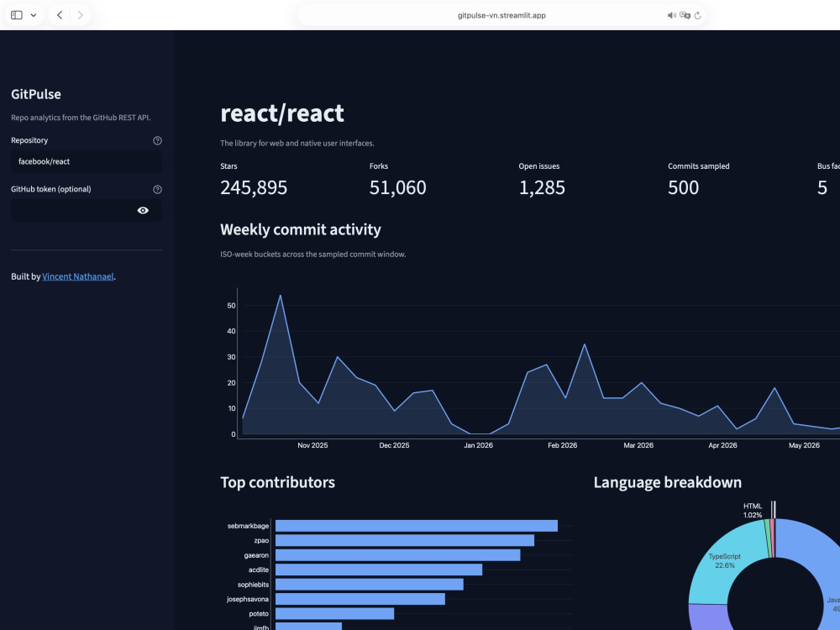The width and height of the screenshot is (840, 630).
Task: Click the acdlite contributor bar
Action: 379,570
